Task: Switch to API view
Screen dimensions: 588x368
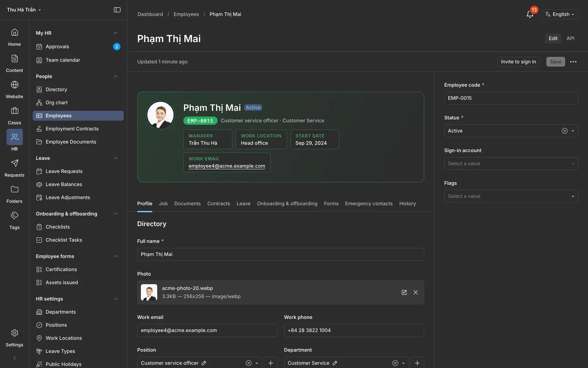Action: pos(570,38)
